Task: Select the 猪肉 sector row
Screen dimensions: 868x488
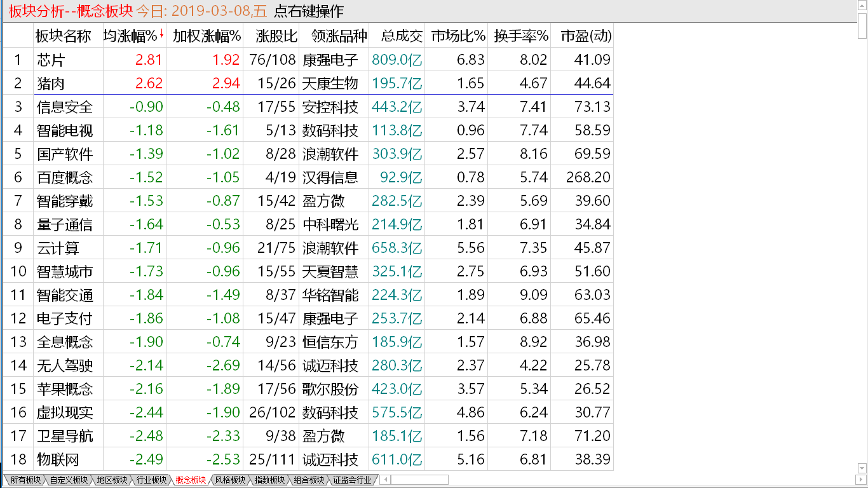Action: click(x=308, y=83)
